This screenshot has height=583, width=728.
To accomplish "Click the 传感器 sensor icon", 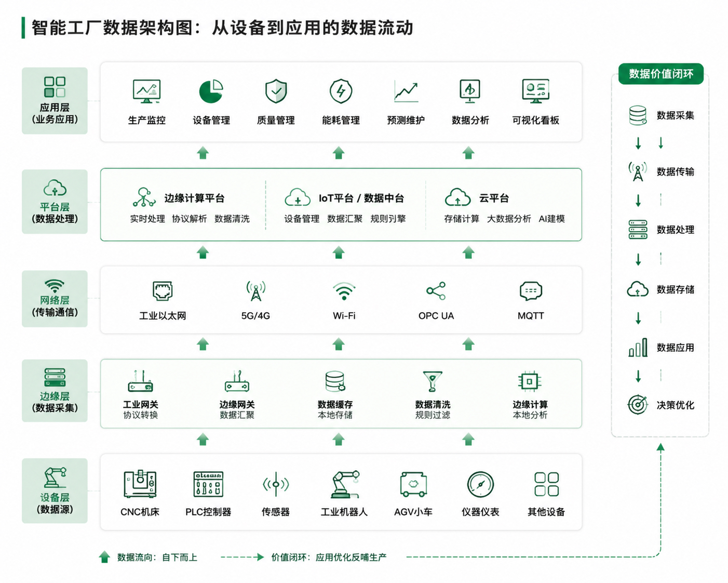I will [x=276, y=484].
